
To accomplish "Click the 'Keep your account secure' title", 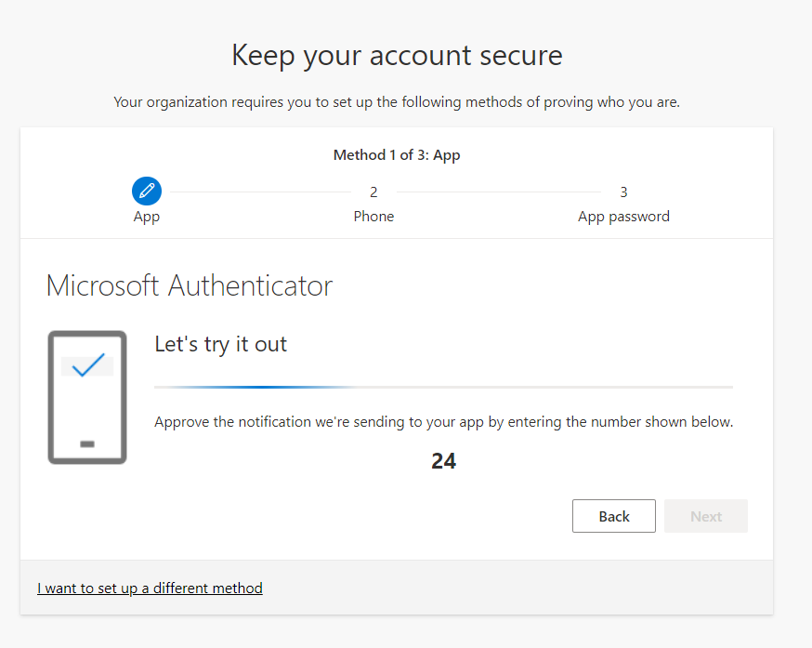I will coord(397,55).
